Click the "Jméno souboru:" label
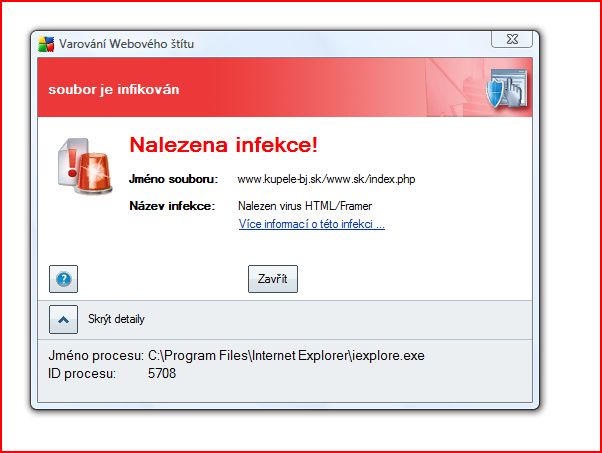This screenshot has width=602, height=453. pyautogui.click(x=173, y=179)
